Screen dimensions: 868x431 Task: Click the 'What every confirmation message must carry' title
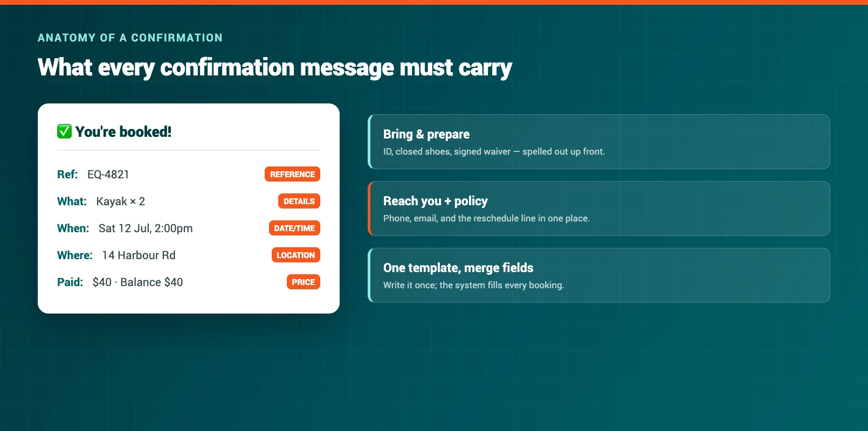tap(275, 68)
